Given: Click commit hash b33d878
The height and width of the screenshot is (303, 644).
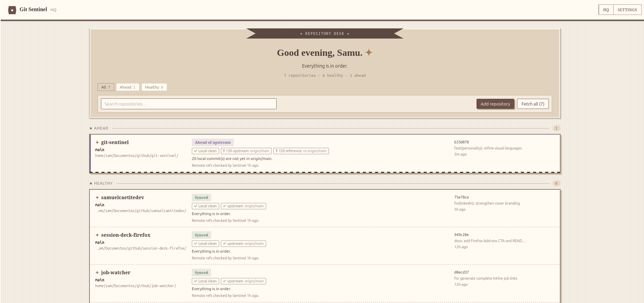Looking at the screenshot, I should 461,142.
